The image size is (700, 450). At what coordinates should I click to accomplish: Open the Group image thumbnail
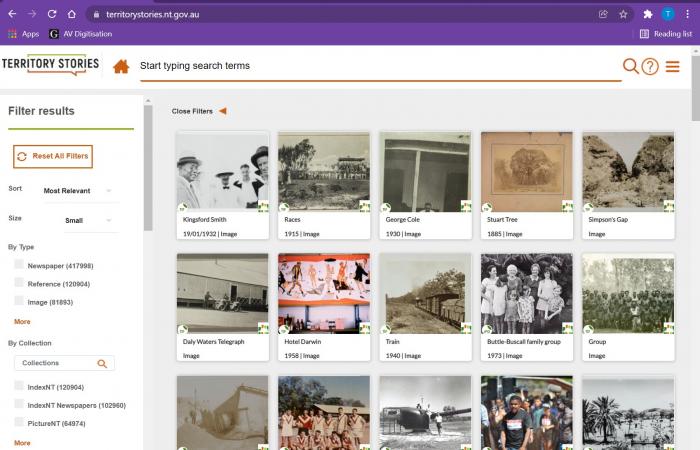(628, 294)
